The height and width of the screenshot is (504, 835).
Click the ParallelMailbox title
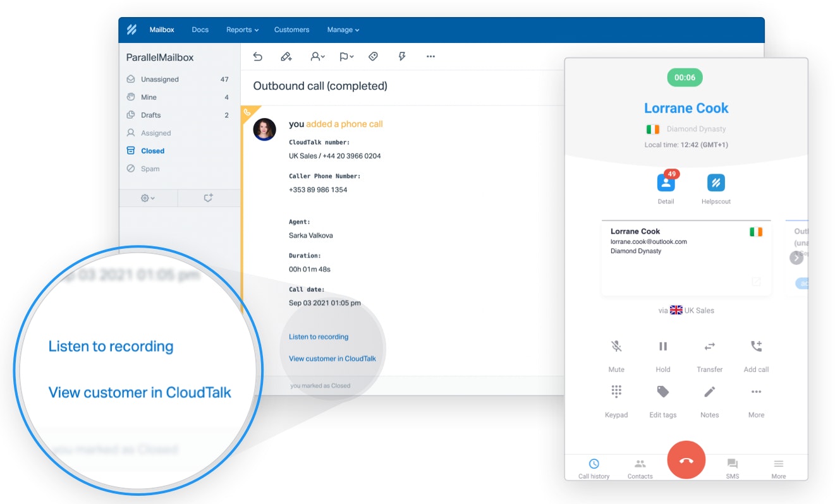click(160, 57)
